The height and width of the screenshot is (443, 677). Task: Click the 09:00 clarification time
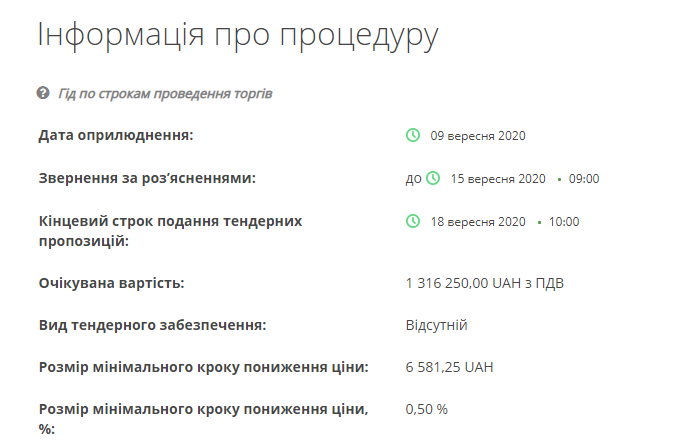pos(583,179)
